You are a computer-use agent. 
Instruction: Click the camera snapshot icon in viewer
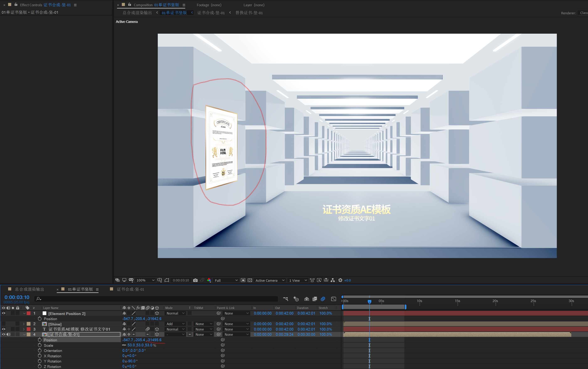coord(195,280)
